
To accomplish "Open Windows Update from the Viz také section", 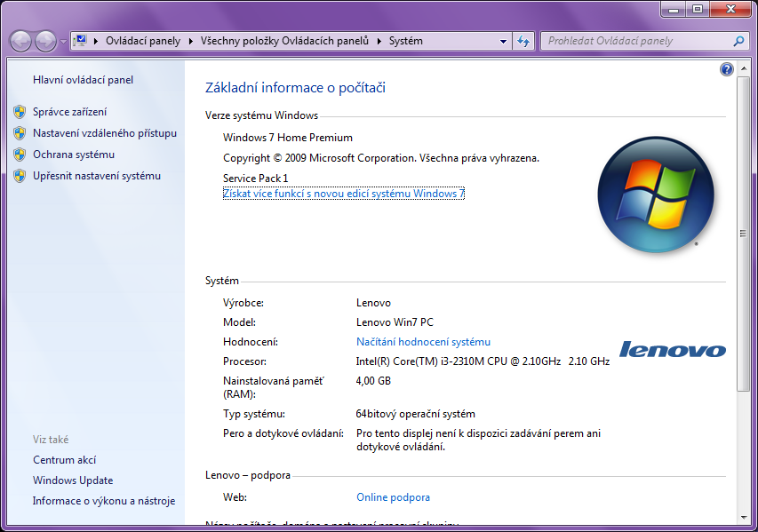I will (73, 480).
